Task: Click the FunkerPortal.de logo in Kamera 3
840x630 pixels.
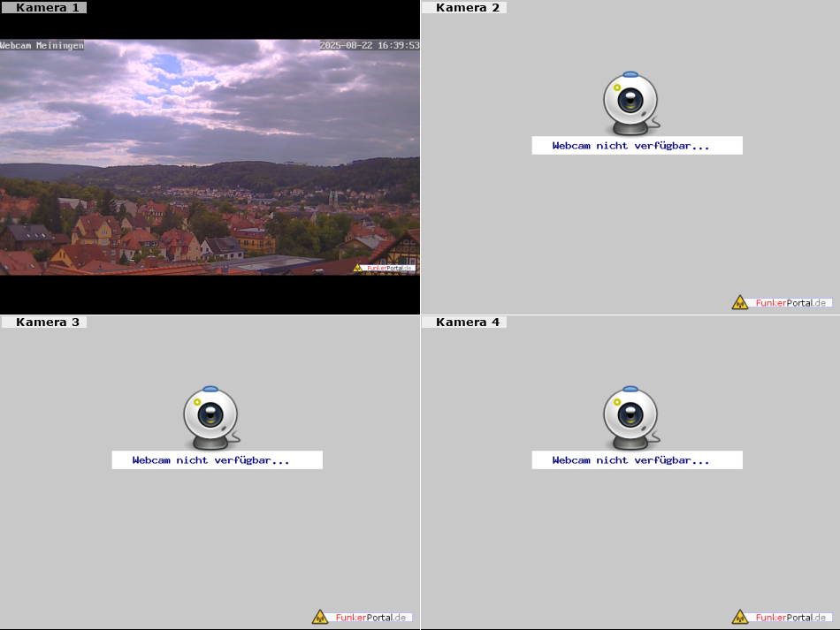Action: (x=363, y=617)
